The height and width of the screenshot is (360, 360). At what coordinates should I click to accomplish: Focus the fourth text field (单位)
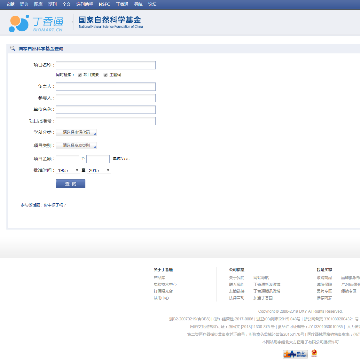(x=106, y=109)
